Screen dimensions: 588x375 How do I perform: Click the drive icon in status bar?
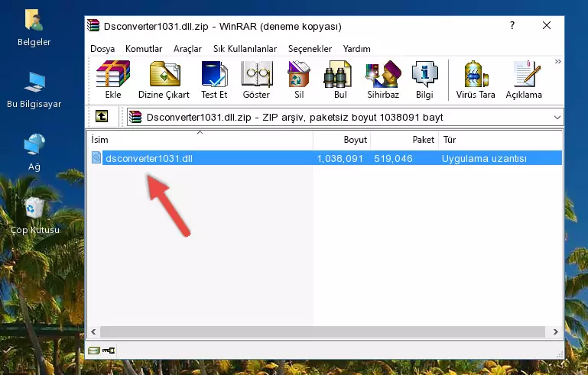[x=94, y=351]
